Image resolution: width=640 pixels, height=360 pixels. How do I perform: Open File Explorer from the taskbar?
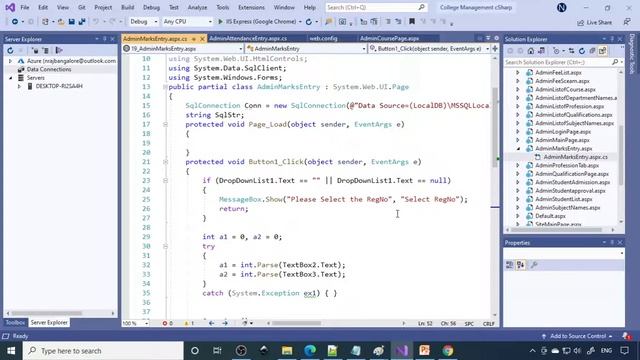pos(287,351)
